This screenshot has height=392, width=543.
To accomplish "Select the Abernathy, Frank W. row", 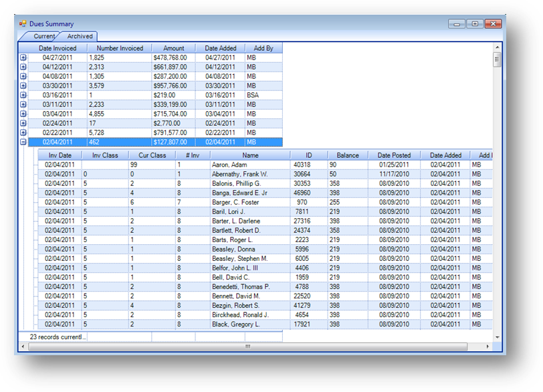I will (265, 174).
